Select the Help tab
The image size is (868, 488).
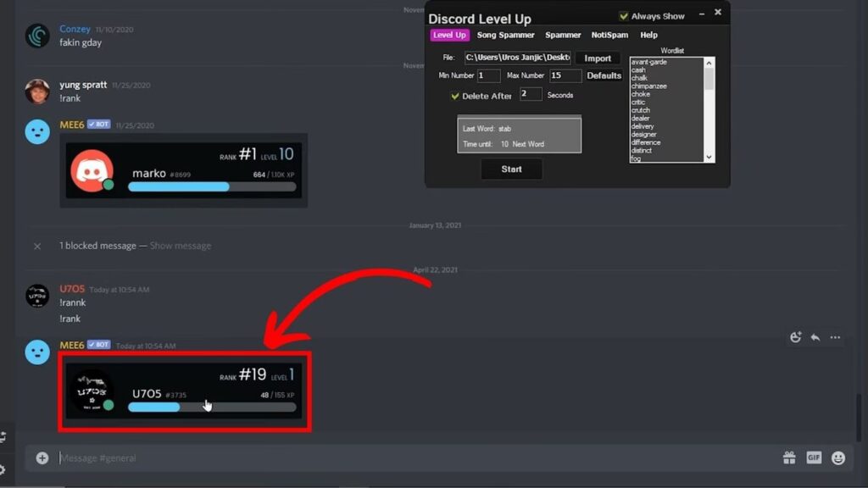click(648, 35)
